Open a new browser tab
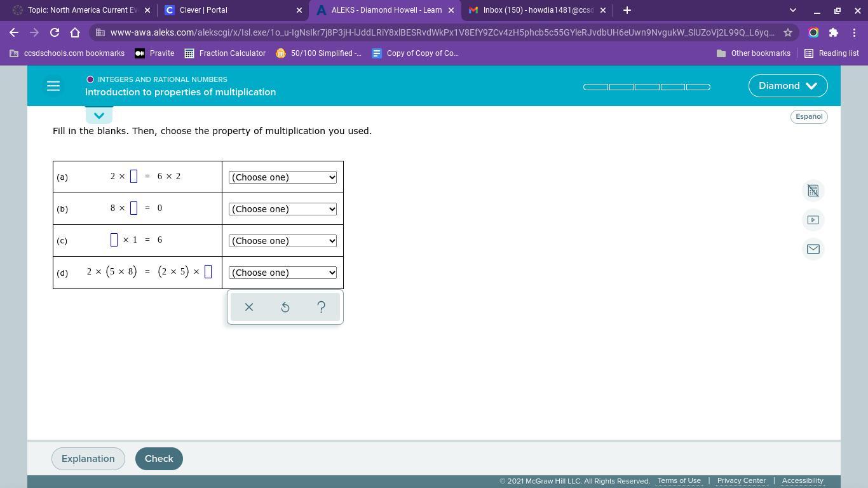This screenshot has height=488, width=868. tap(627, 10)
